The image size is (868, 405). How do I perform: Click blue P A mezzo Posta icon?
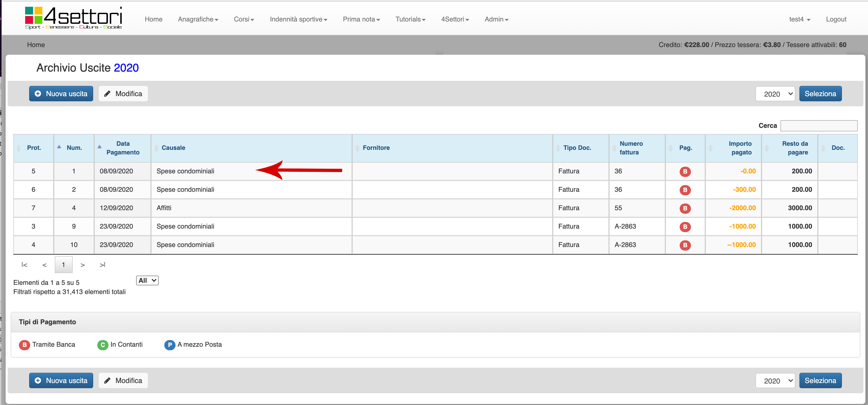169,345
